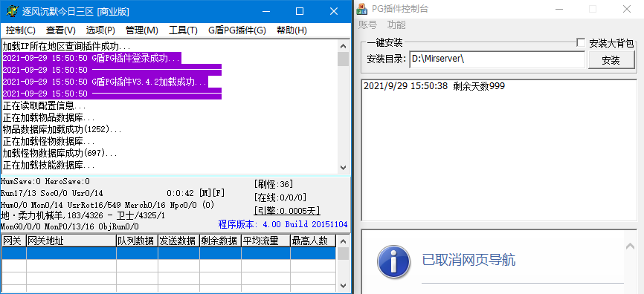Click the 网关 column header
This screenshot has width=644, height=294.
14,241
